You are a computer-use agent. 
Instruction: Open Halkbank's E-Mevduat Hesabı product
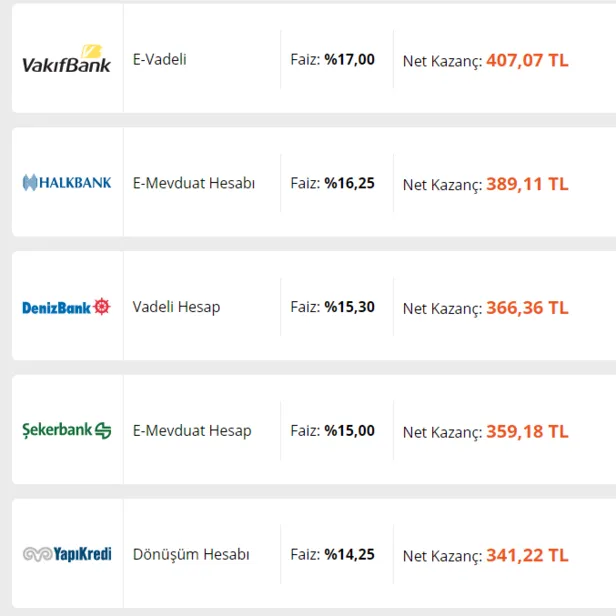pos(194,183)
